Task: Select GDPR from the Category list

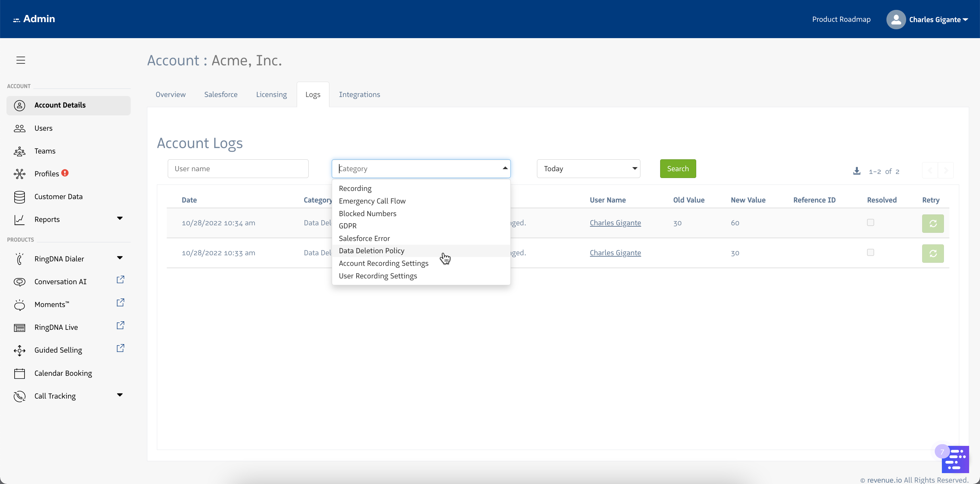Action: point(347,226)
